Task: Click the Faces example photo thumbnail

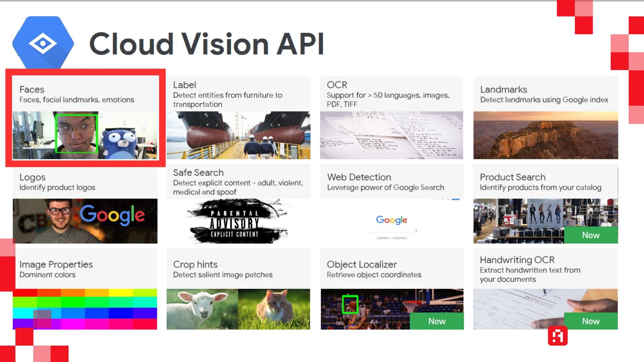Action: point(85,135)
